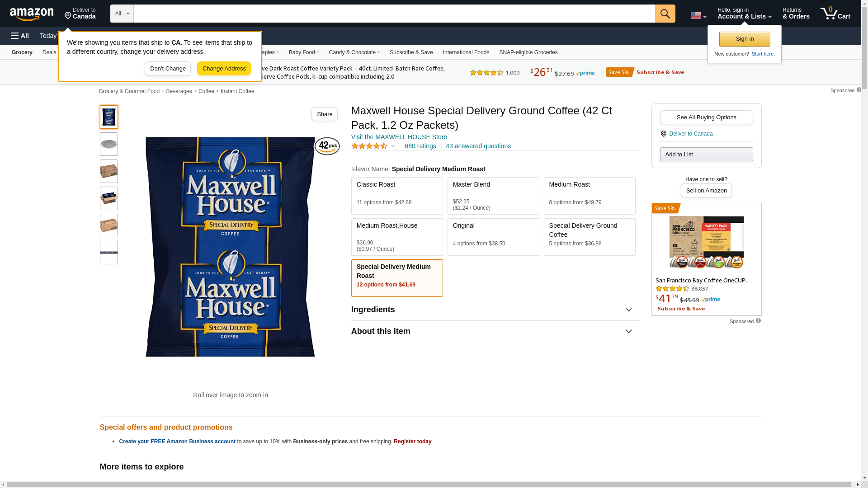Go to International Foods tab
Viewport: 868px width, 488px height.
click(x=466, y=52)
